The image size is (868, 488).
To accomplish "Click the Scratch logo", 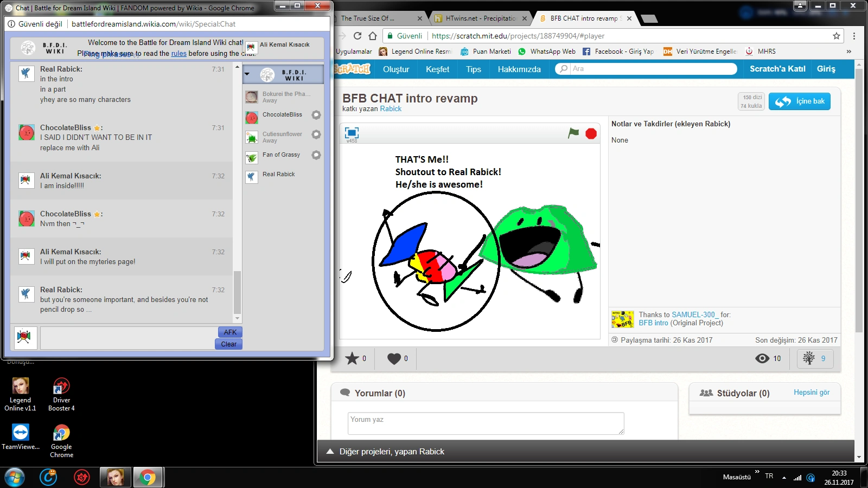I will [x=352, y=69].
